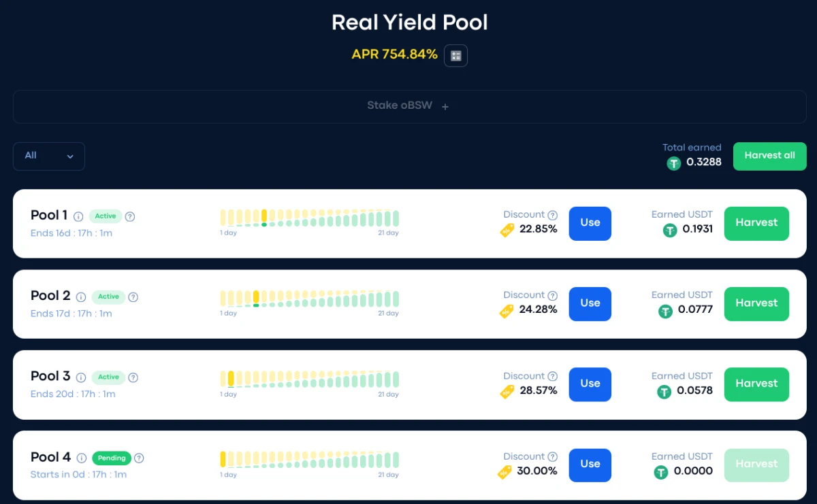
Task: Click the question mark beside Pool 1 Active badge
Action: 130,216
